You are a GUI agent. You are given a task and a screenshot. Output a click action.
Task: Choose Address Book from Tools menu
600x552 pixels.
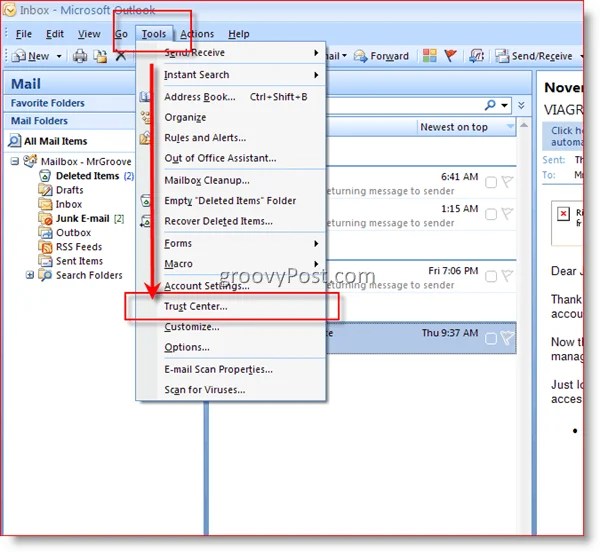(231, 97)
